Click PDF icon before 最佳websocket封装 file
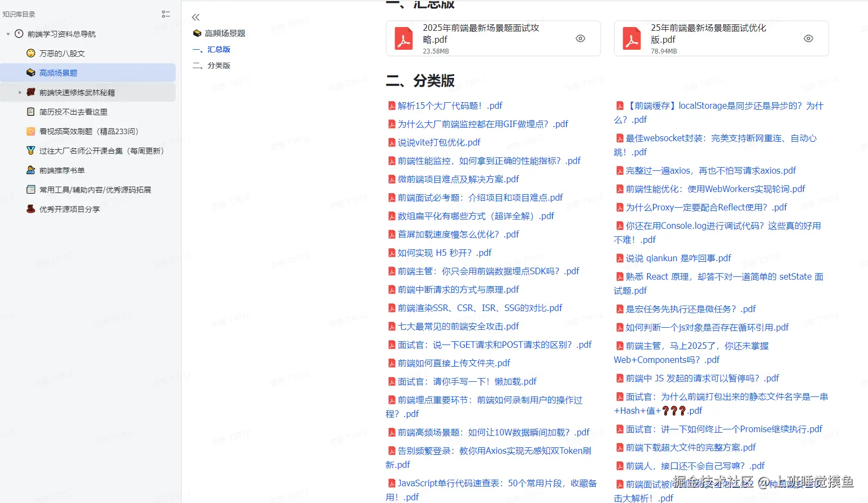Image resolution: width=868 pixels, height=503 pixels. point(620,138)
